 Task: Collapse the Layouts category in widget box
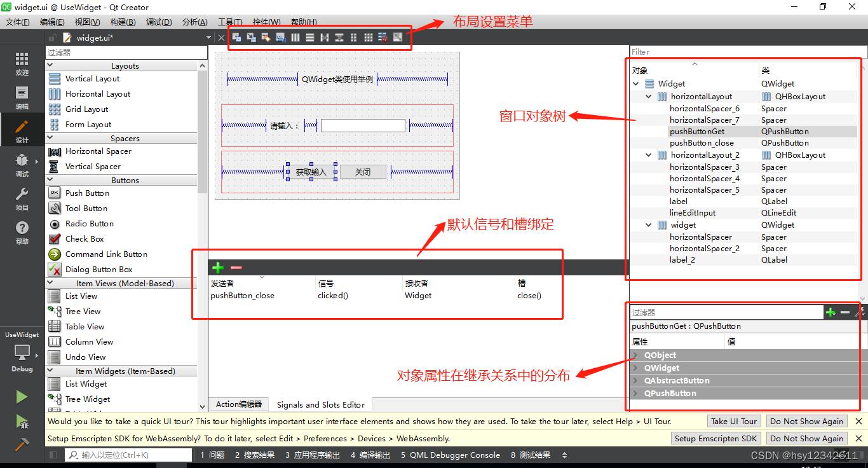pyautogui.click(x=50, y=65)
